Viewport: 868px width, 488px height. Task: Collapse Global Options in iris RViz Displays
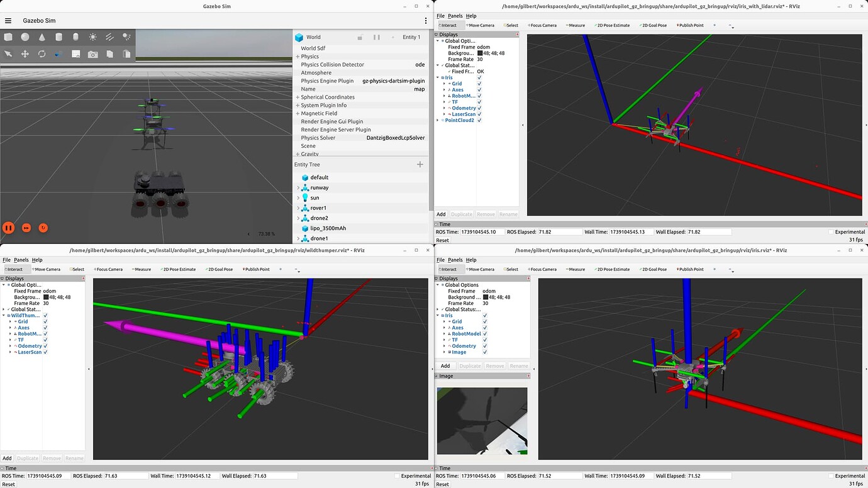click(438, 285)
